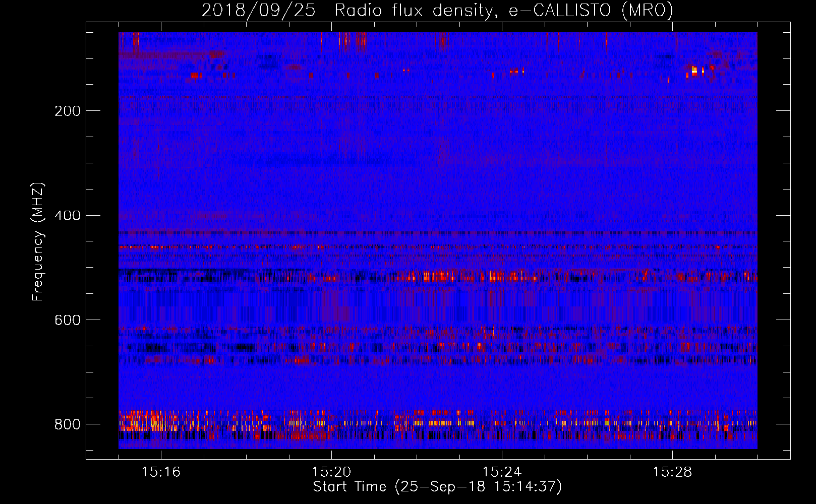This screenshot has width=816, height=504.
Task: Click the bright white burst near 15:28
Action: click(694, 71)
